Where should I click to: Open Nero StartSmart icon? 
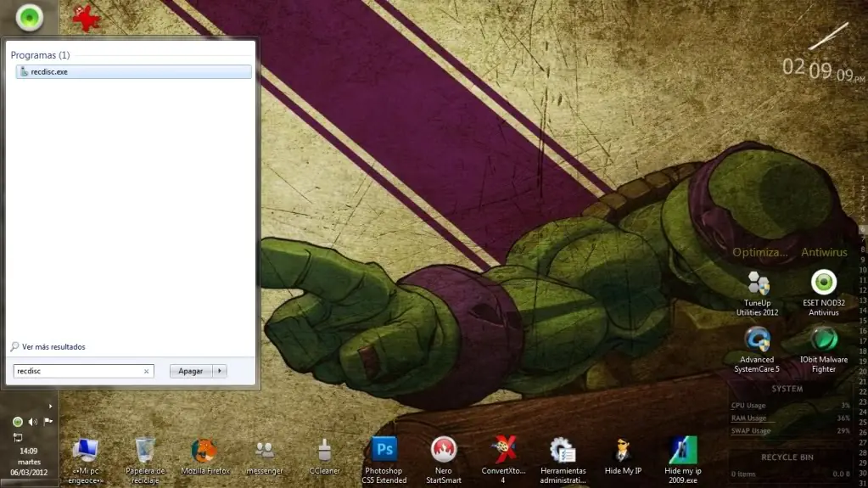[444, 461]
